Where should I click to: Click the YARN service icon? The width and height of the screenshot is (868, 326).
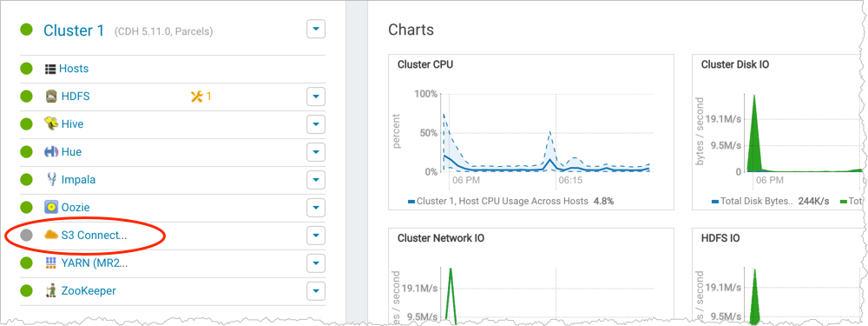[x=51, y=263]
